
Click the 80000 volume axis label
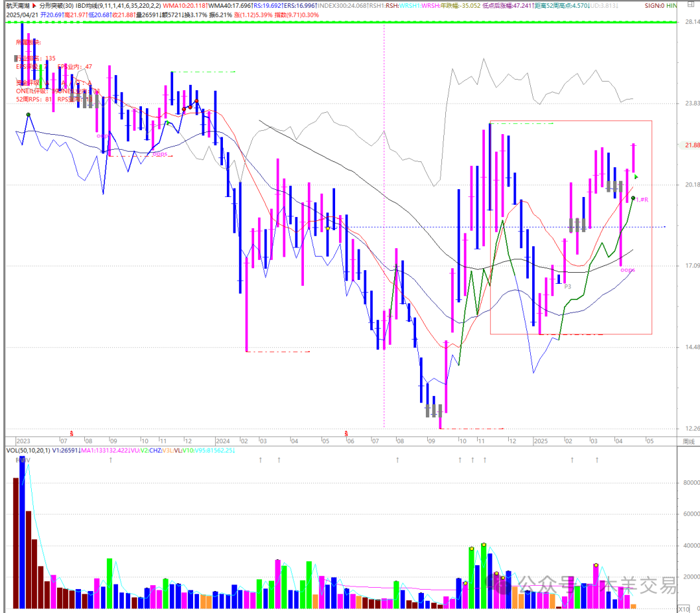coord(691,483)
